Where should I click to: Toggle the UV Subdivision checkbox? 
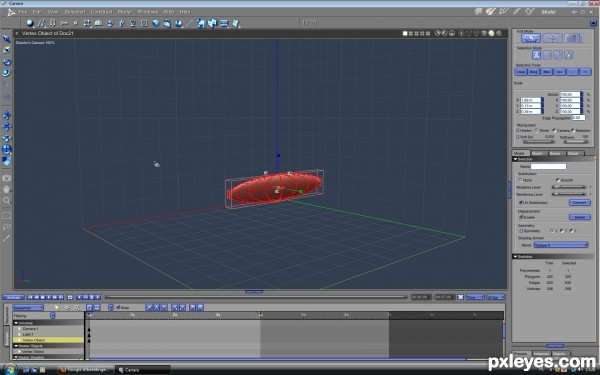520,202
